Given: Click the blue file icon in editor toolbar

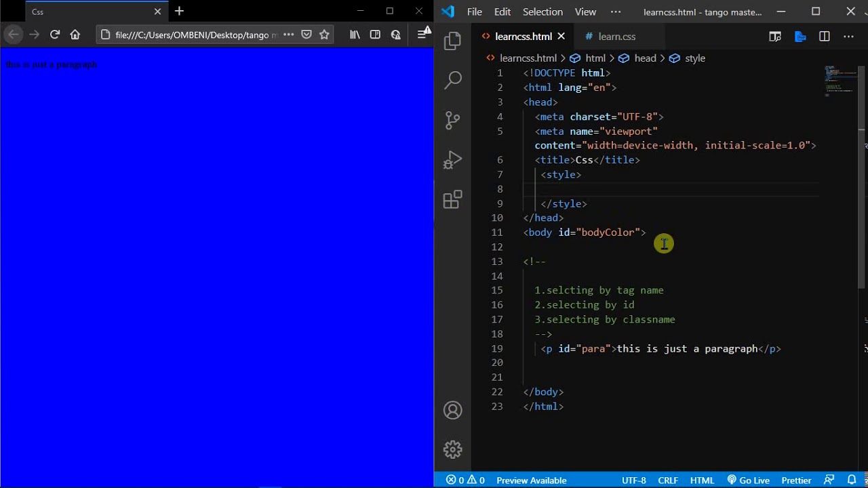Looking at the screenshot, I should click(800, 37).
